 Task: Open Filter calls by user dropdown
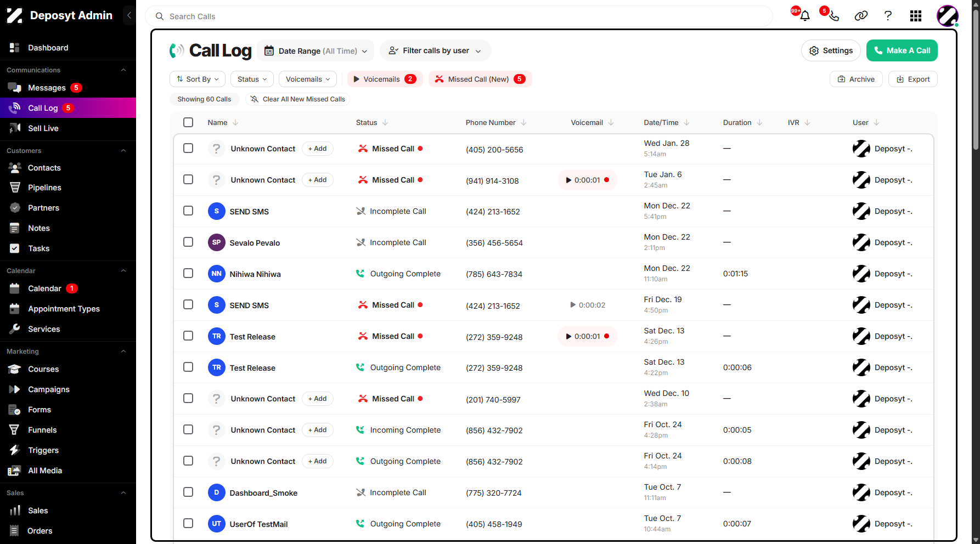point(435,50)
